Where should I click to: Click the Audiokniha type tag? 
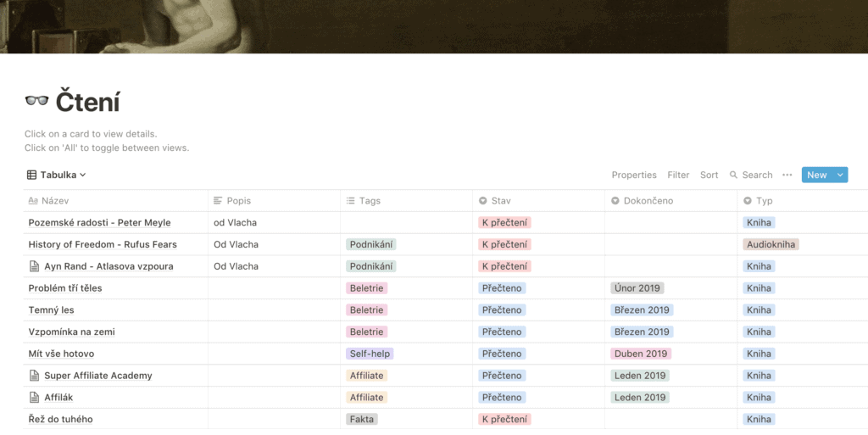pos(771,244)
